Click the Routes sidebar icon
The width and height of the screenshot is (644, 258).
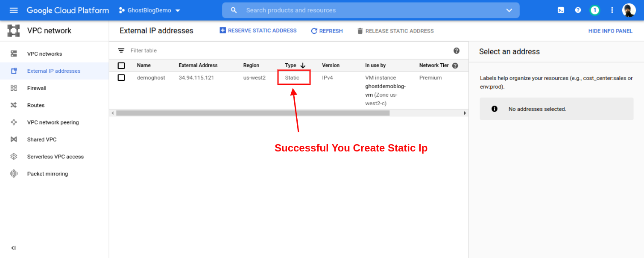coord(13,105)
